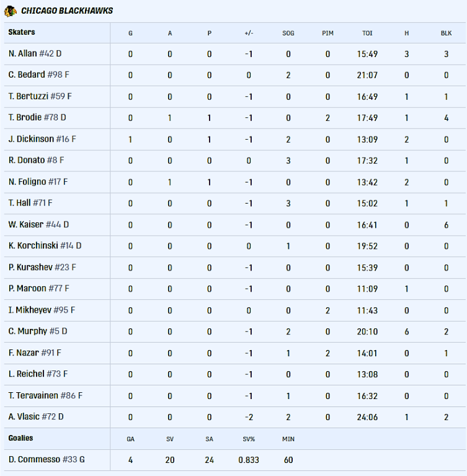The width and height of the screenshot is (467, 476).
Task: Click the Chicago Blackhawks team logo
Action: point(11,11)
